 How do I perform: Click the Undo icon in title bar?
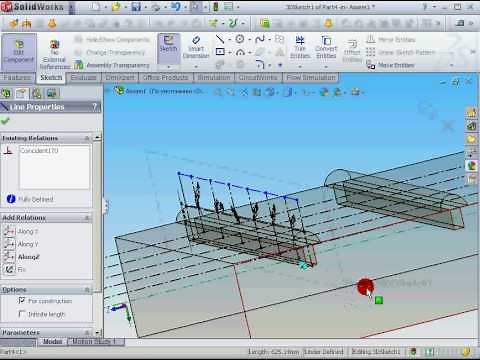tap(176, 7)
